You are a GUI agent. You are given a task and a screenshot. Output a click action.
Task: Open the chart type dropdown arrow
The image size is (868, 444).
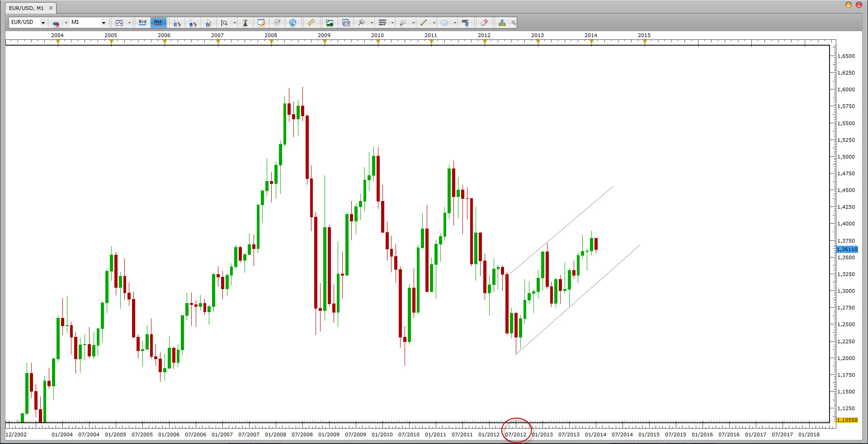pos(129,23)
